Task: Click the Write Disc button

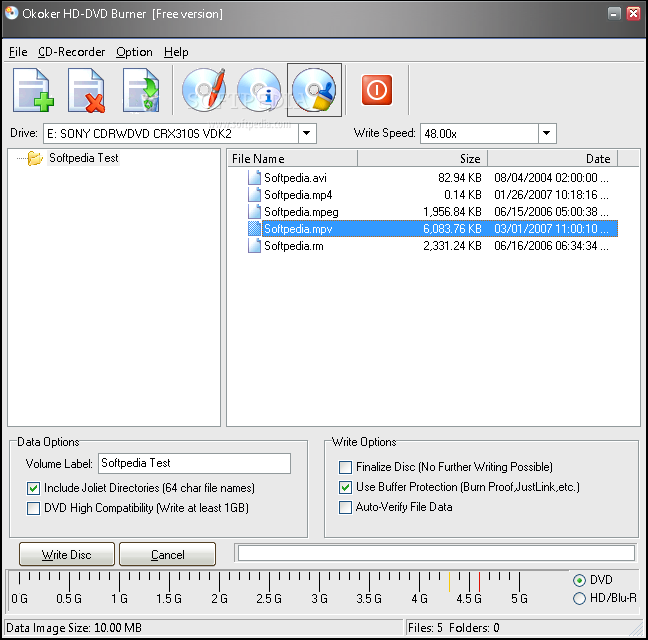Action: pos(67,554)
